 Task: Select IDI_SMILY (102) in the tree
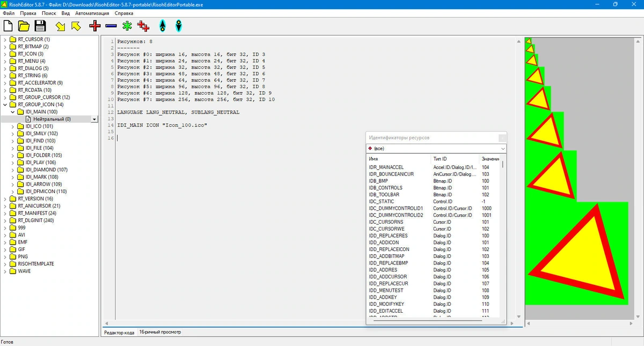[x=42, y=134]
